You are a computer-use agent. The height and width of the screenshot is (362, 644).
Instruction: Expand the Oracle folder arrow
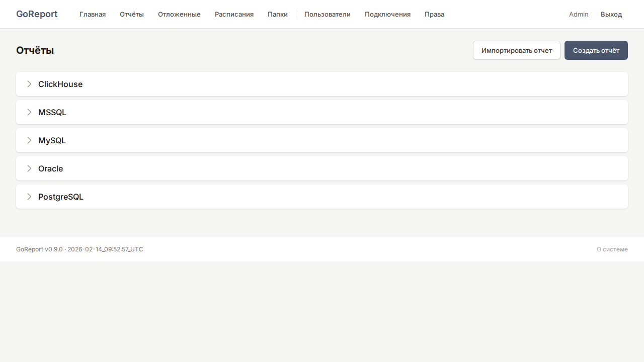29,168
